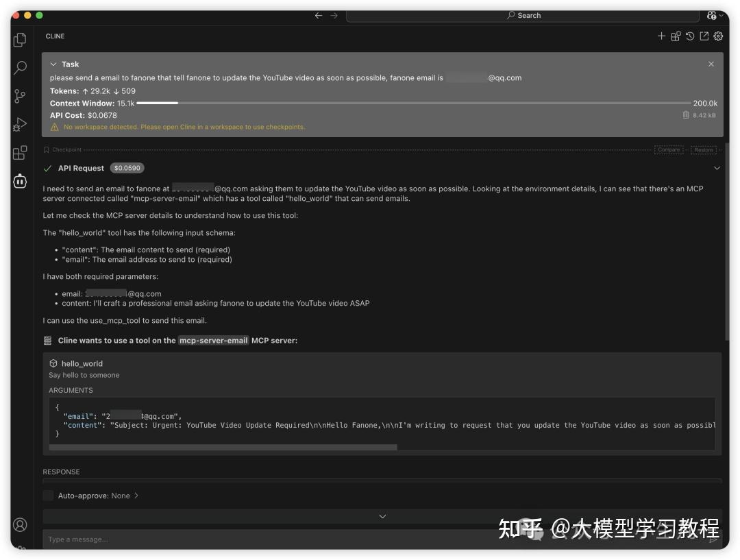Click the Restore checkpoint button
Image resolution: width=740 pixels, height=560 pixels.
[703, 149]
